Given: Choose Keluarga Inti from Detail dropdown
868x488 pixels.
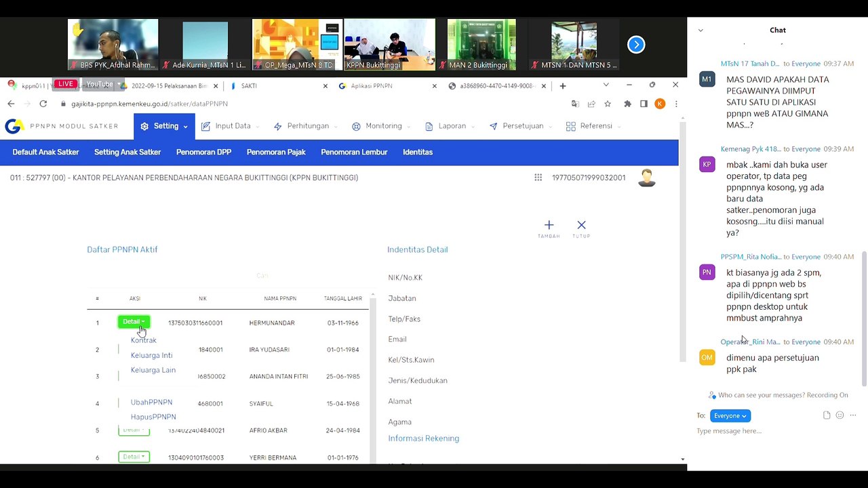Looking at the screenshot, I should (x=151, y=355).
